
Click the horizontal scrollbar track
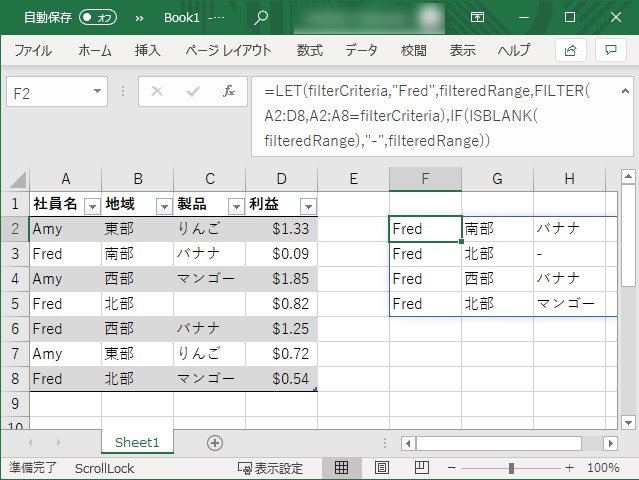[592, 443]
